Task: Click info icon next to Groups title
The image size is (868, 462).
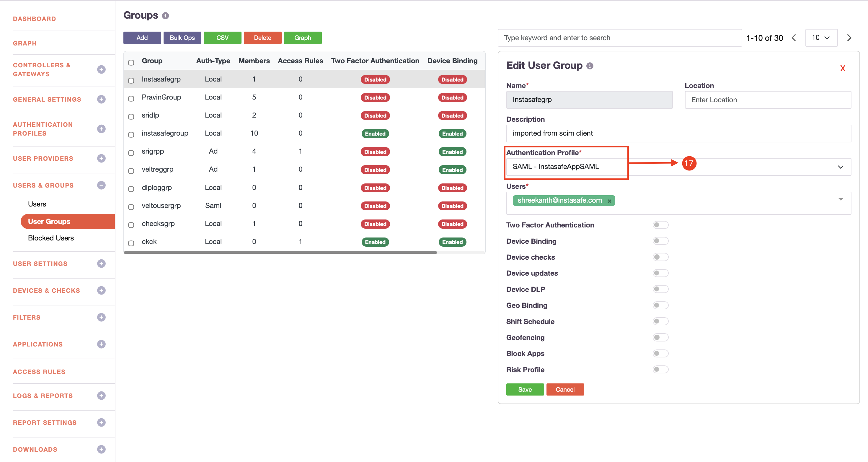Action: point(165,16)
